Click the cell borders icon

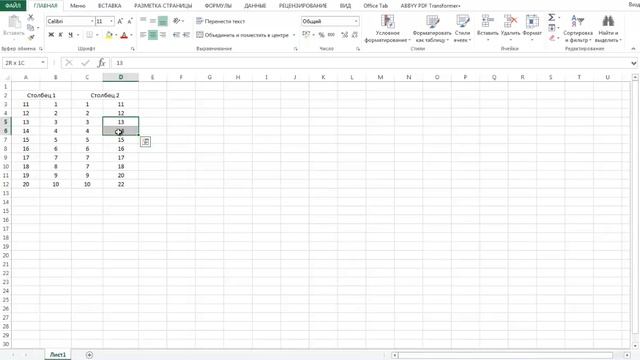click(x=89, y=35)
